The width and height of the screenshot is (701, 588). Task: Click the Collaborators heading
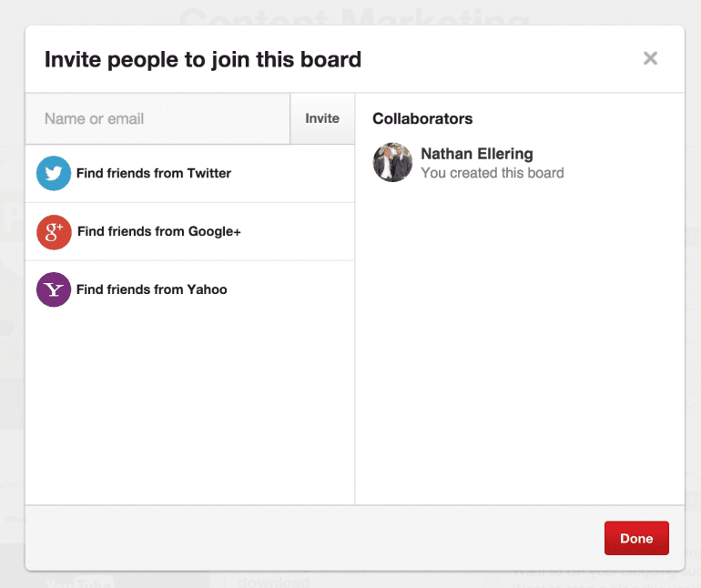pos(422,118)
